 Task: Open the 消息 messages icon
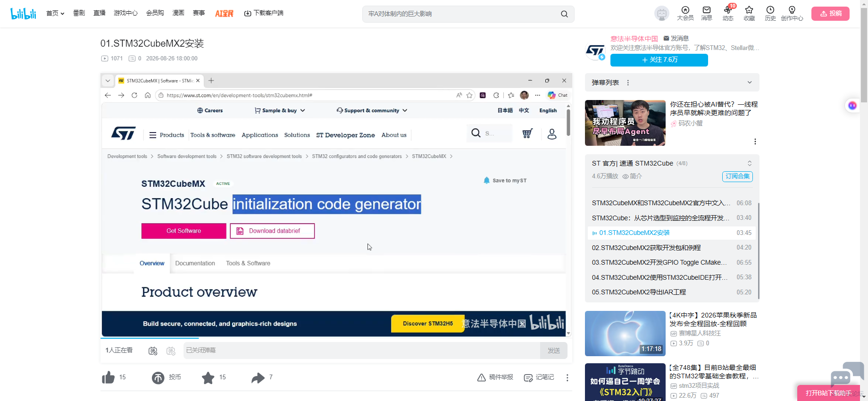(x=707, y=13)
